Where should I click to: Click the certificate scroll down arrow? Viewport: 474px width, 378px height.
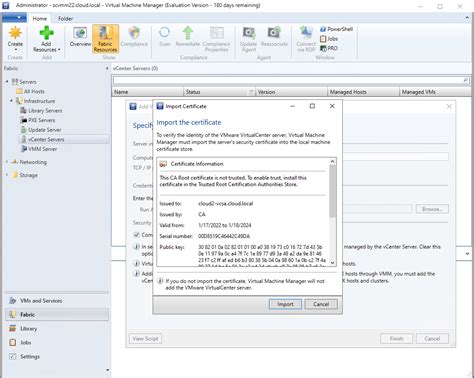coord(332,263)
